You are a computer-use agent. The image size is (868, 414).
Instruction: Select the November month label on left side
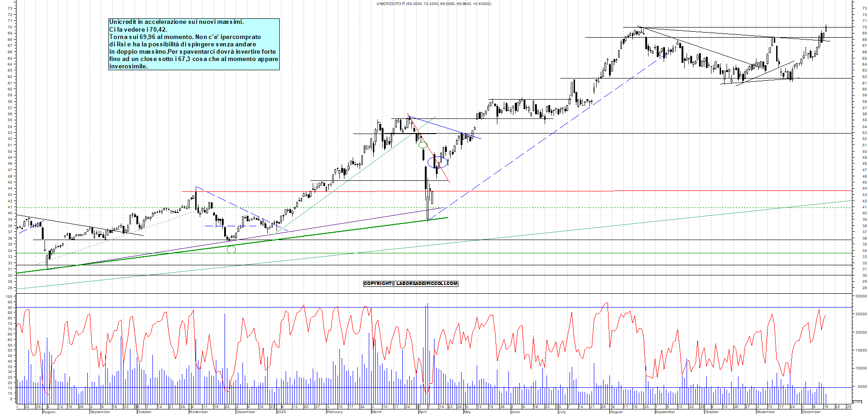click(199, 412)
